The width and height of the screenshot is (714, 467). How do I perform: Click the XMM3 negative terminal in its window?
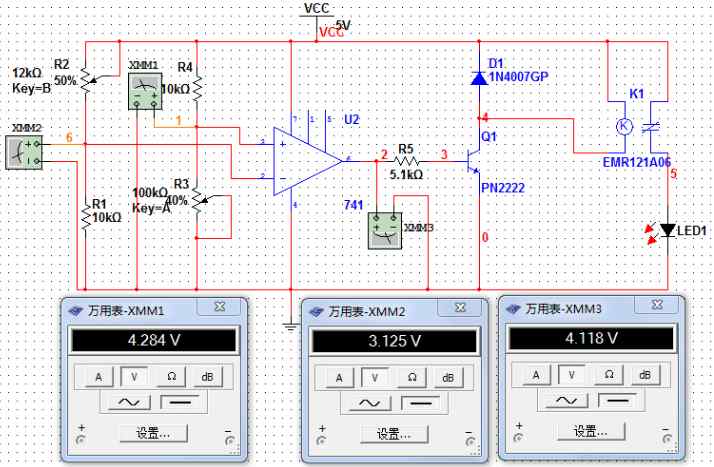point(667,438)
